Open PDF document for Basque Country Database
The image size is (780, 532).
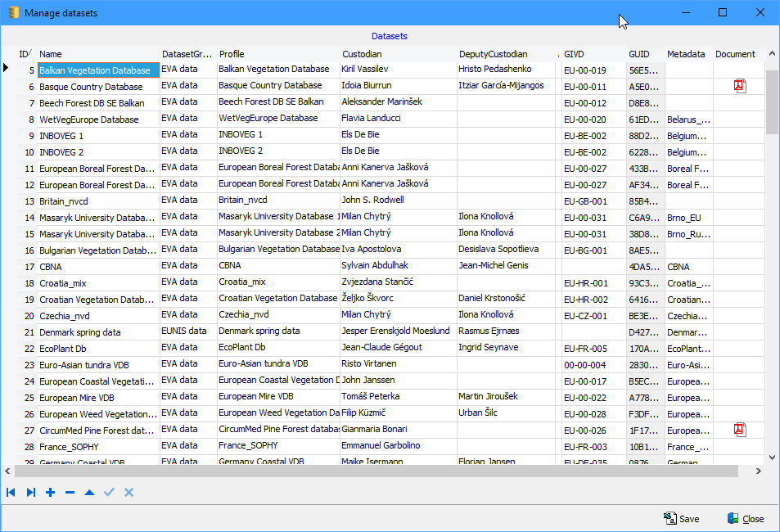[740, 86]
